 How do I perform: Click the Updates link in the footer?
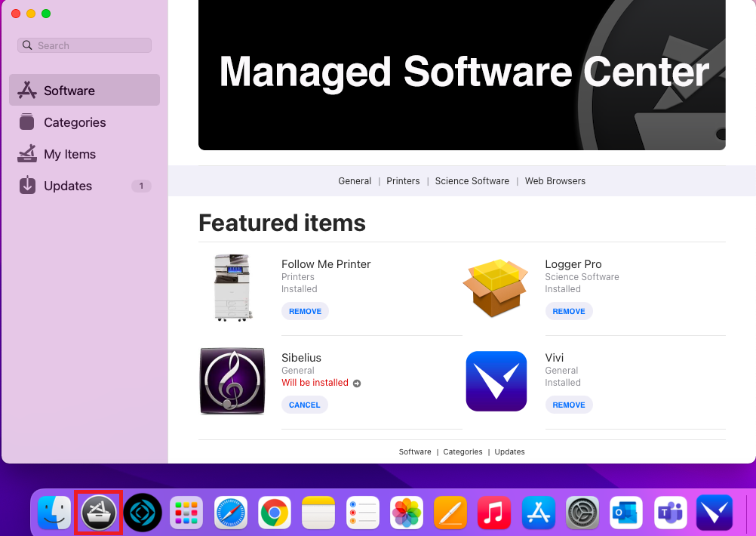(x=509, y=451)
